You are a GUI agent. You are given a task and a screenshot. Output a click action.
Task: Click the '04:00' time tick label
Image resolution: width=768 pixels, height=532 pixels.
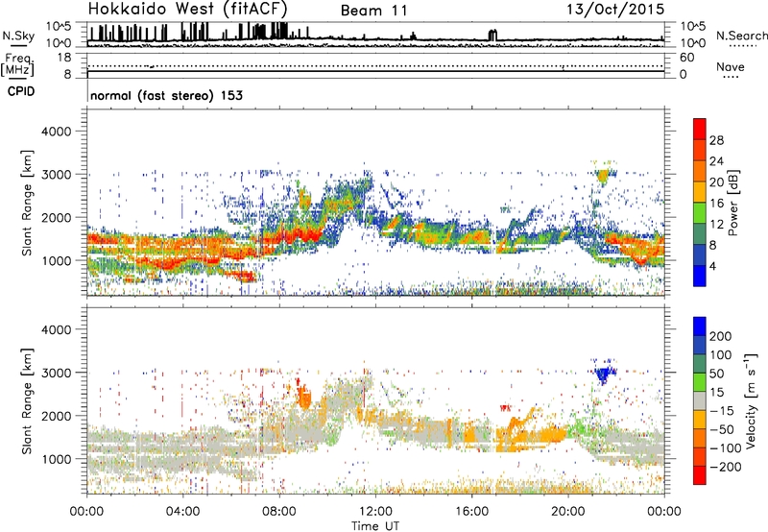pos(182,512)
